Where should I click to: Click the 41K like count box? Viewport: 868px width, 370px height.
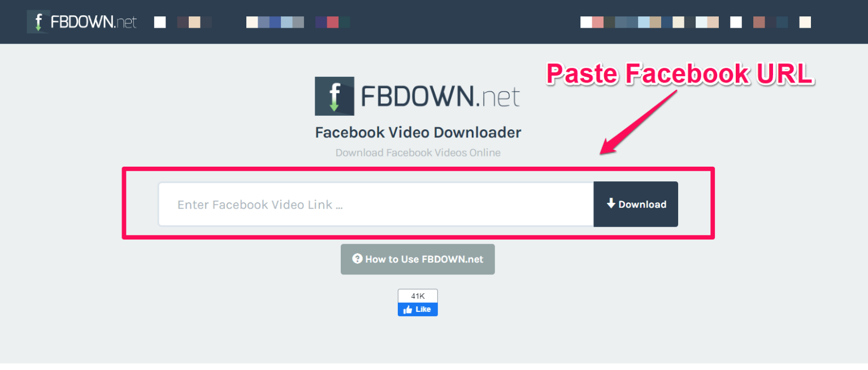coord(418,296)
